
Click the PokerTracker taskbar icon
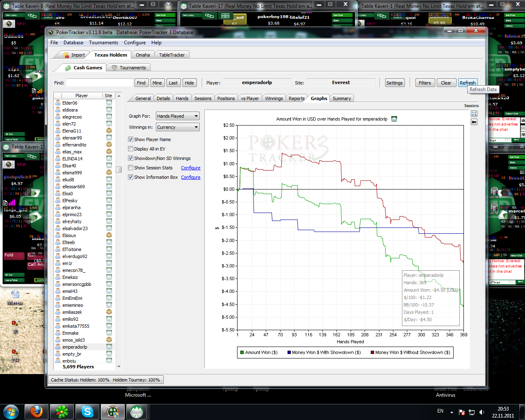coord(113,411)
